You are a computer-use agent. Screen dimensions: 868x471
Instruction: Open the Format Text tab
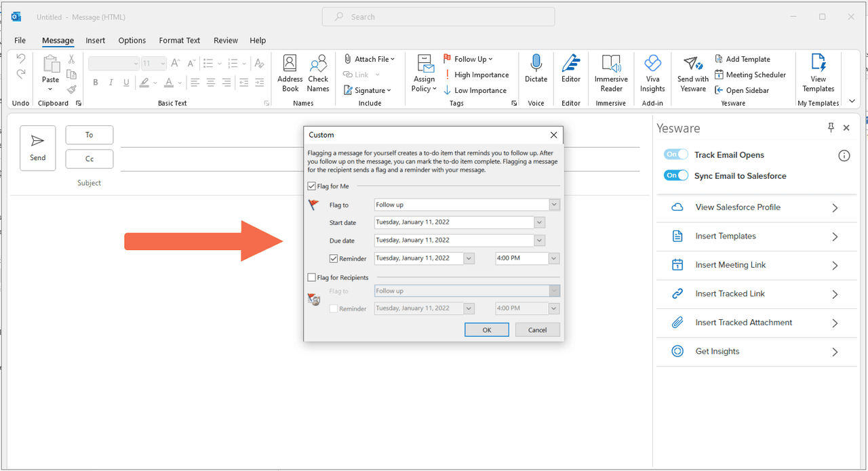(179, 41)
